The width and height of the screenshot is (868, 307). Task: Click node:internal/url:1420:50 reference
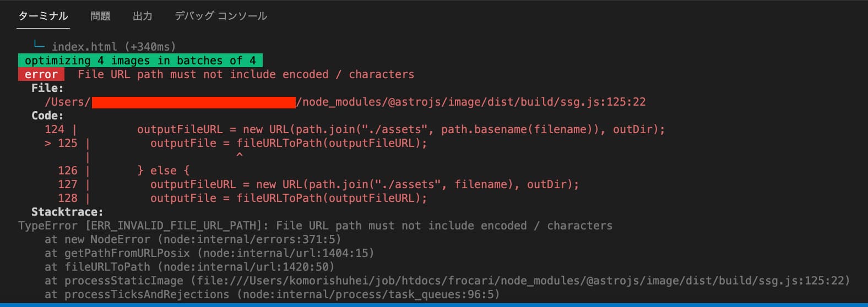coord(246,267)
